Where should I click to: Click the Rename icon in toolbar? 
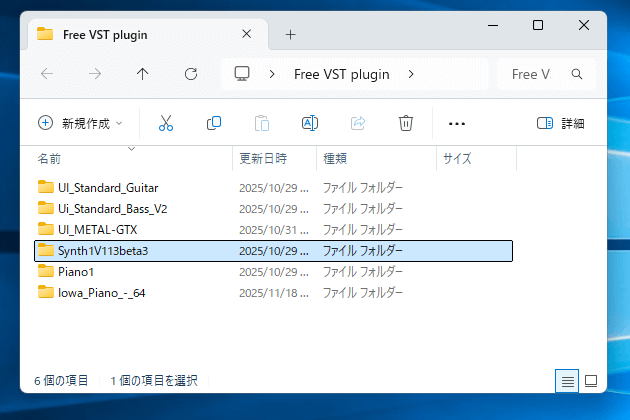310,123
